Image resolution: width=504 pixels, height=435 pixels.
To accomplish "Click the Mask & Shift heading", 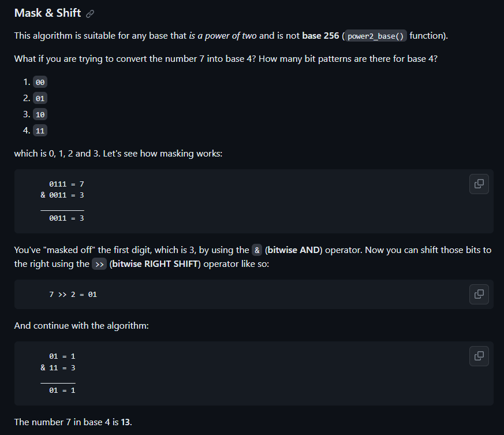I will click(47, 13).
